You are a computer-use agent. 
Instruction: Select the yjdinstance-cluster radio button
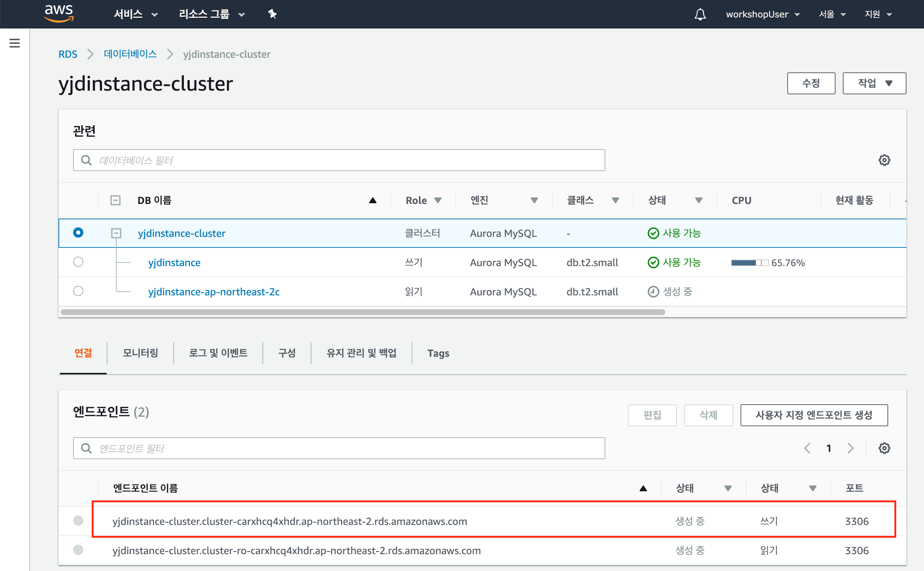78,232
